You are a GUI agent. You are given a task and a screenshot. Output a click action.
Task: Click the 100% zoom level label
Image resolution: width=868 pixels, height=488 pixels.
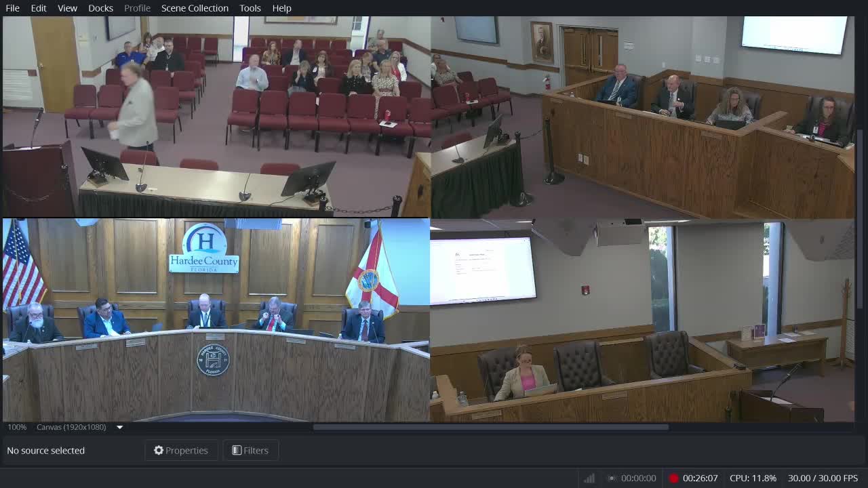pyautogui.click(x=17, y=428)
